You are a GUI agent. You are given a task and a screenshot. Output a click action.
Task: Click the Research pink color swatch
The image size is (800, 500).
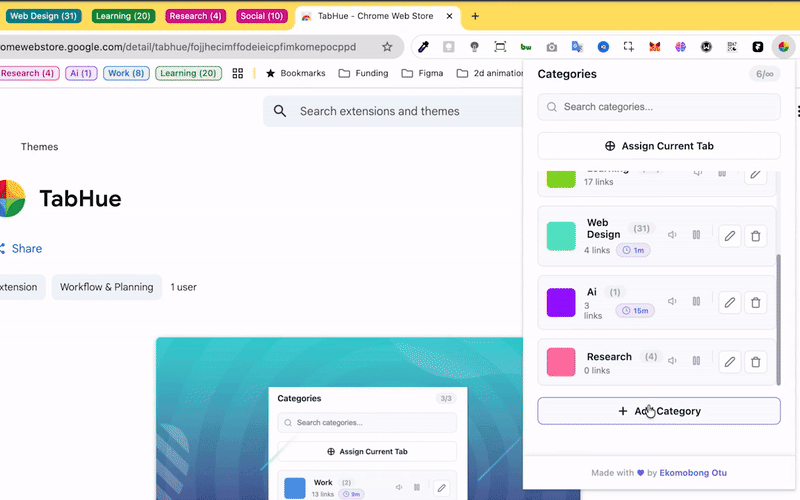561,362
